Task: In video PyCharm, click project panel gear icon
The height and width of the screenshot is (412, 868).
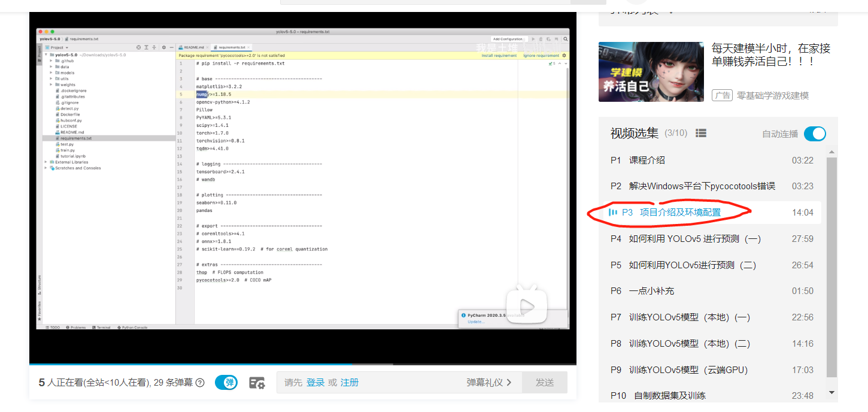Action: click(164, 47)
